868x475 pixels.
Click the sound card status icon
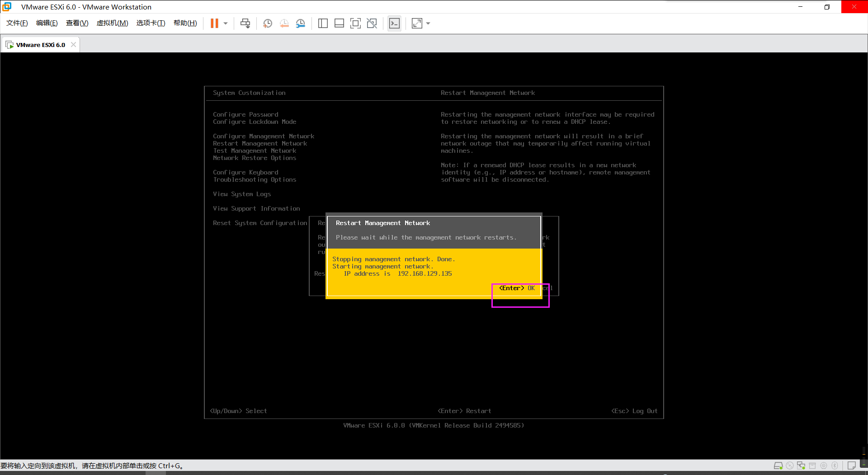click(824, 466)
